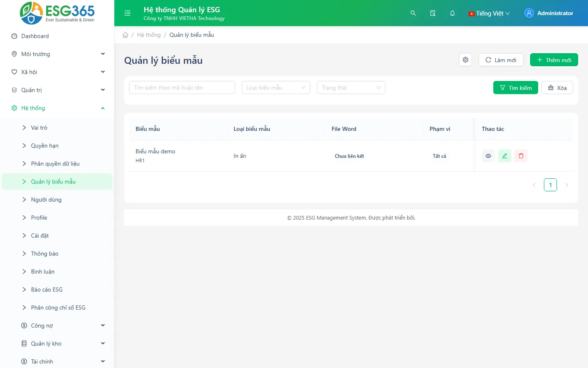Click the Administrator avatar icon
Screen dimensions: 588x368
tap(529, 13)
